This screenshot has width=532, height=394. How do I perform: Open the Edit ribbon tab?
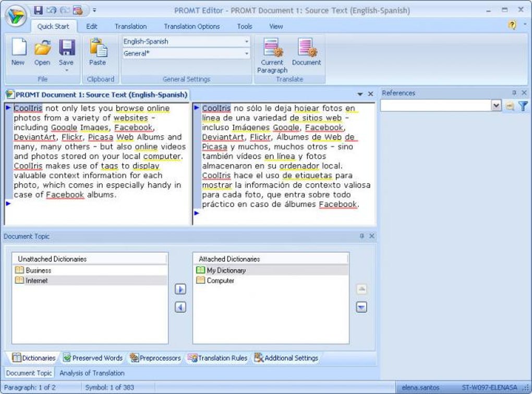coord(92,27)
